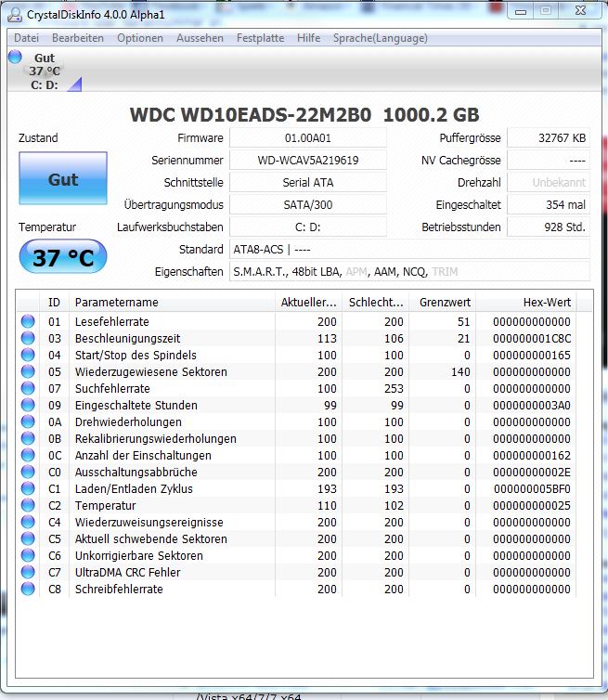Select the C: D: disk entry in disk bar
Image resolution: width=608 pixels, height=700 pixels.
pyautogui.click(x=45, y=71)
